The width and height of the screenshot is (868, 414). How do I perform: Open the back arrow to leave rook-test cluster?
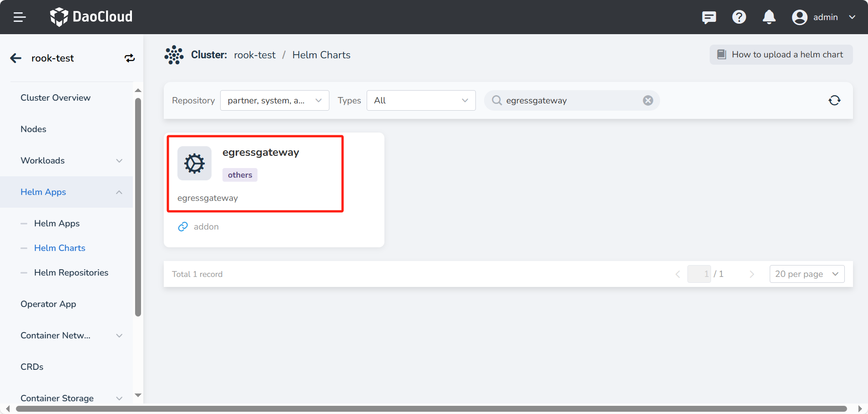(15, 58)
